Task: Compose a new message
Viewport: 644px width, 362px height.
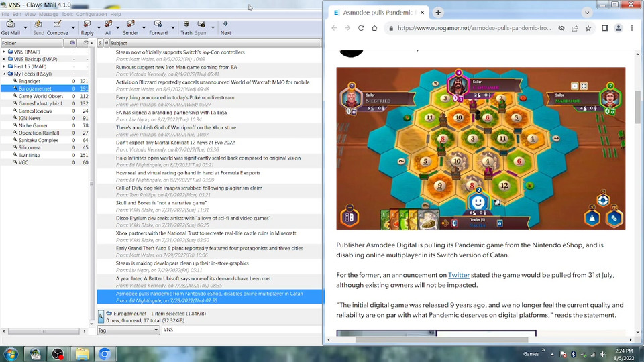Action: coord(57,27)
